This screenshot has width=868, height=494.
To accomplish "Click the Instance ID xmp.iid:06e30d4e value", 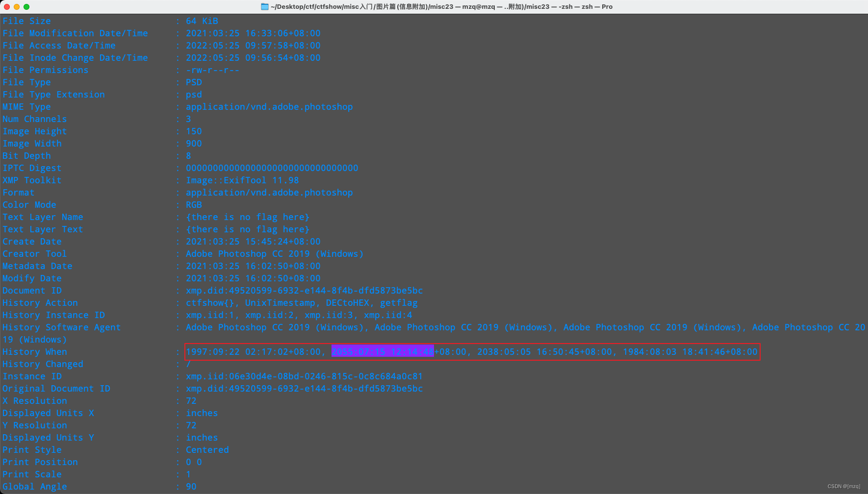I will pos(304,376).
